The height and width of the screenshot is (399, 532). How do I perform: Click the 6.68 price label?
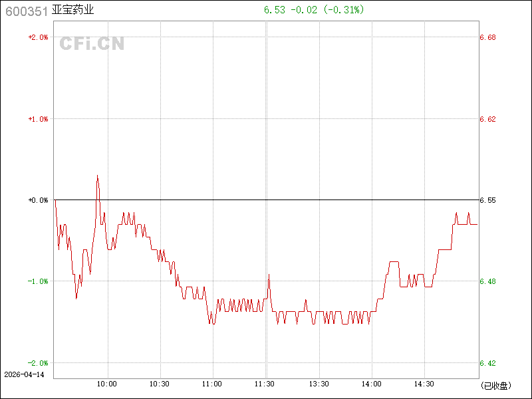[487, 38]
